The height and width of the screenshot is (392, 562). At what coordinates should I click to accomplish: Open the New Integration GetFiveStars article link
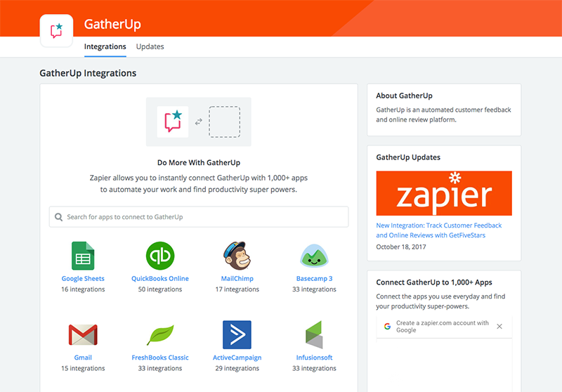coord(438,230)
